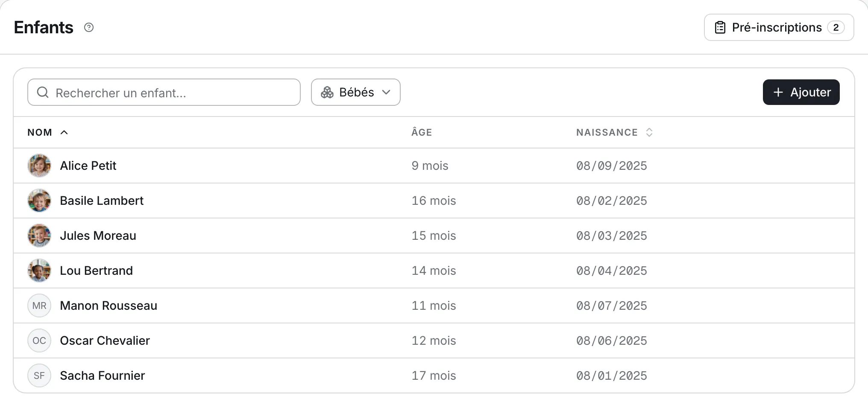Click the clipboard icon on Pré-inscriptions

point(720,27)
